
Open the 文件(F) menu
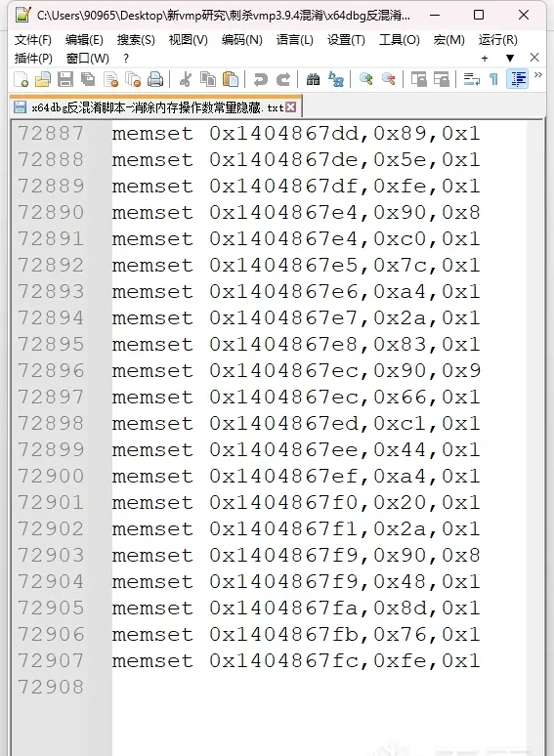[33, 40]
